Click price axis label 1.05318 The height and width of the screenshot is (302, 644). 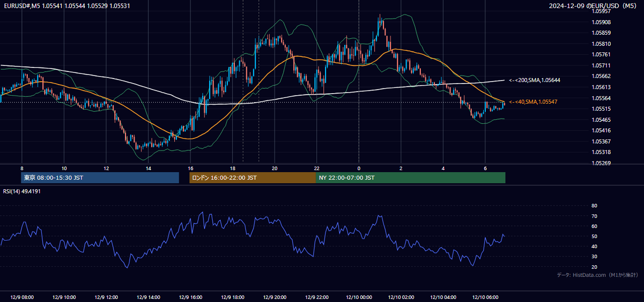[x=601, y=152]
